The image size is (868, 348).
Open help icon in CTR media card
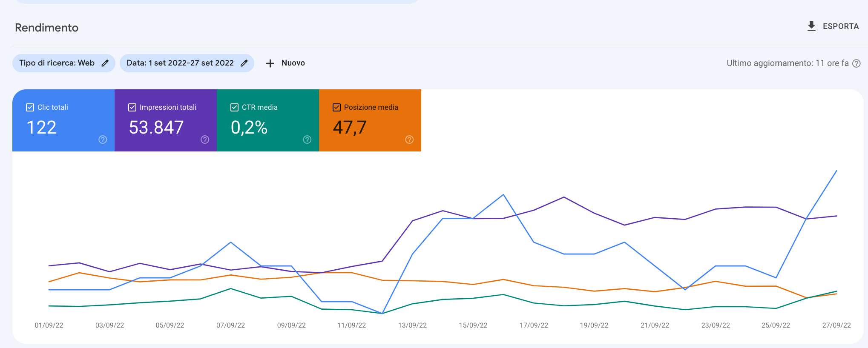pos(307,140)
